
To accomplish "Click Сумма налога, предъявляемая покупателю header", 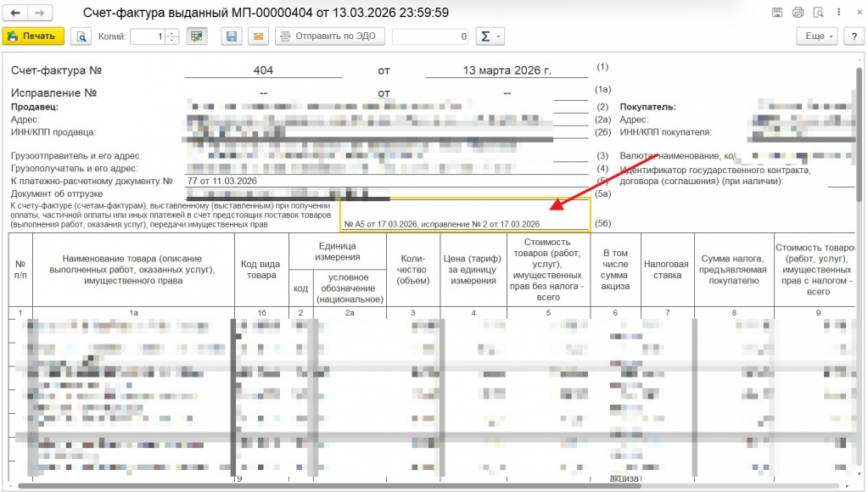I will [733, 270].
